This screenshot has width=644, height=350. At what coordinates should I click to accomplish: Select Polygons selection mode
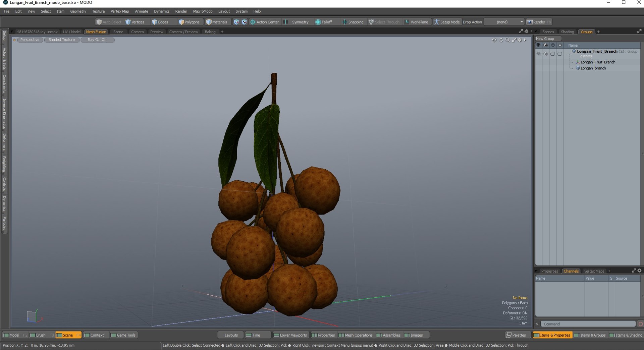click(x=189, y=22)
